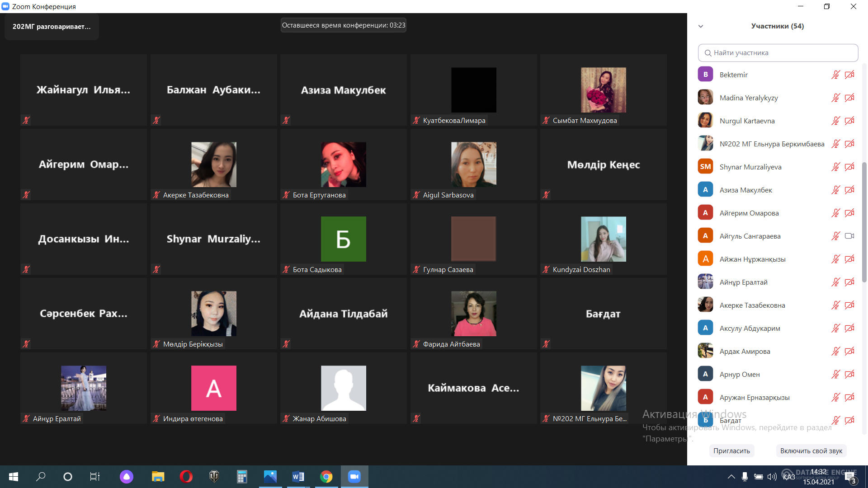
Task: Open Google Chrome from taskbar
Action: point(326,476)
